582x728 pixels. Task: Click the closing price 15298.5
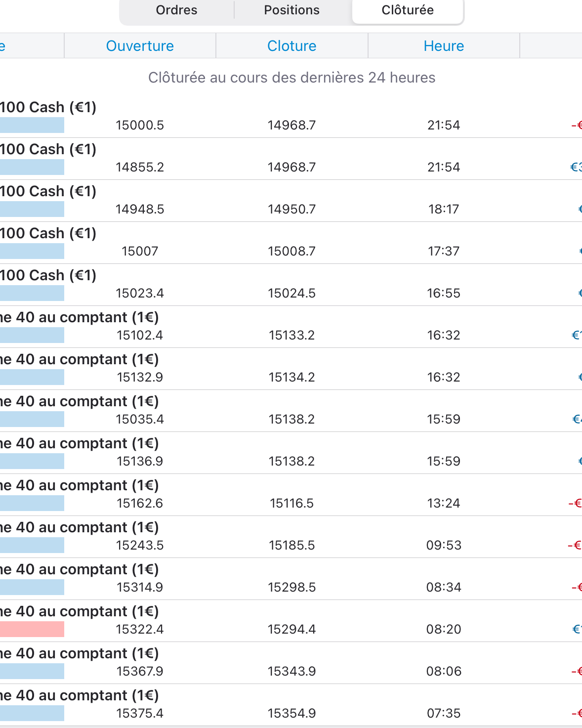(x=291, y=587)
